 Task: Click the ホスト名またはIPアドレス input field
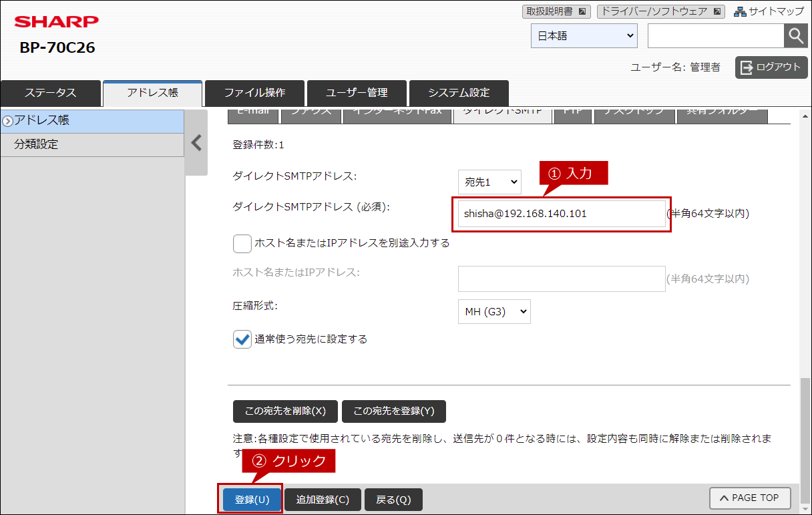click(x=562, y=279)
